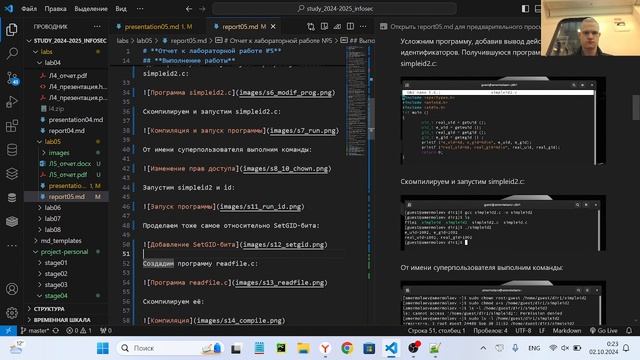This screenshot has width=640, height=360.
Task: Switch ENG input language in tray
Action: coord(534,348)
